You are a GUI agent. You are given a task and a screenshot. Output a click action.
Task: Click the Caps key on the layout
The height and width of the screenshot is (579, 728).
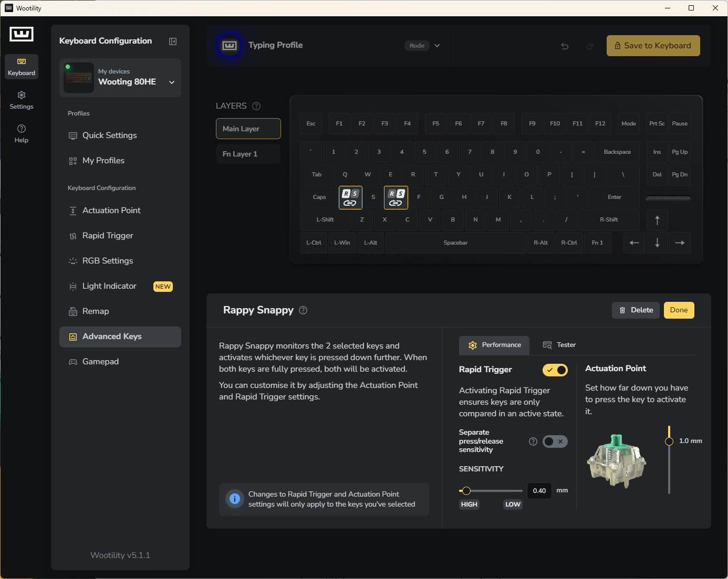tap(319, 197)
